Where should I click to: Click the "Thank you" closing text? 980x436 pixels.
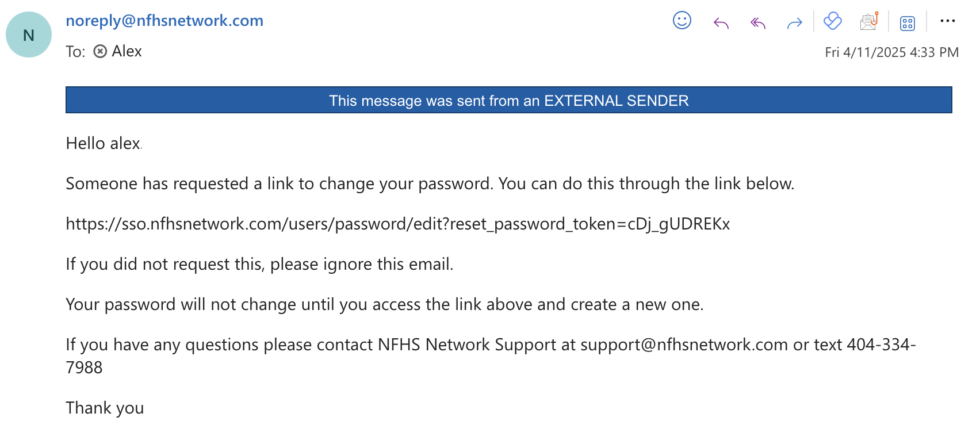click(105, 408)
